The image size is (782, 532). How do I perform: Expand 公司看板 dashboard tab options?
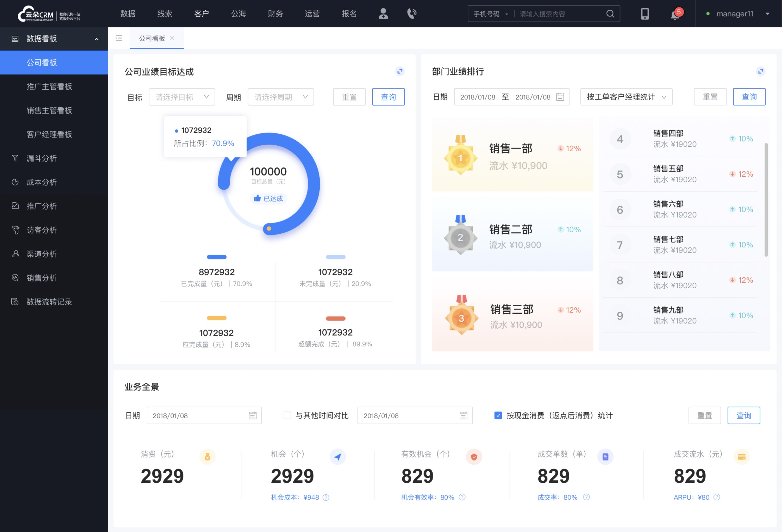(x=119, y=38)
